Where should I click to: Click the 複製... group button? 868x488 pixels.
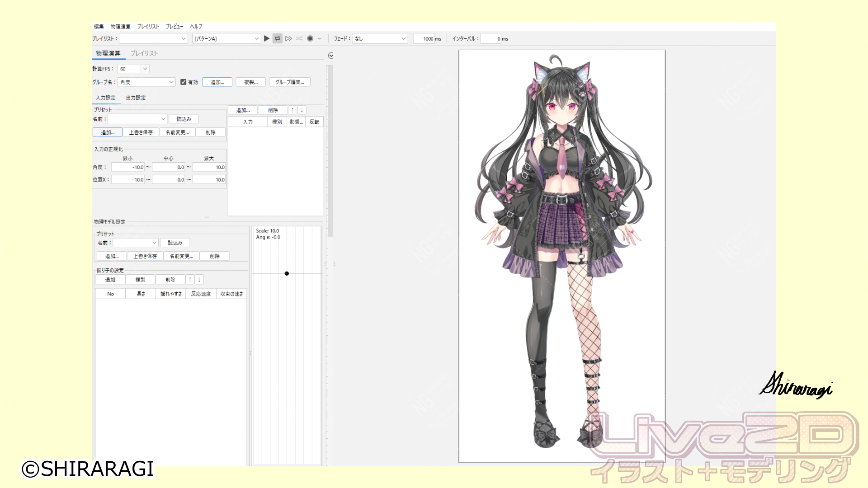pos(251,82)
